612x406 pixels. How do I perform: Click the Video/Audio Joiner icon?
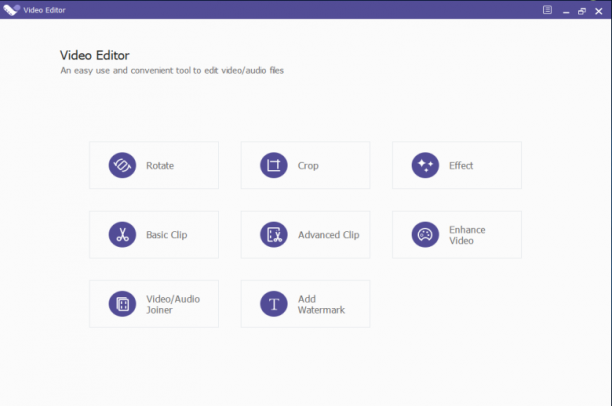pos(122,304)
